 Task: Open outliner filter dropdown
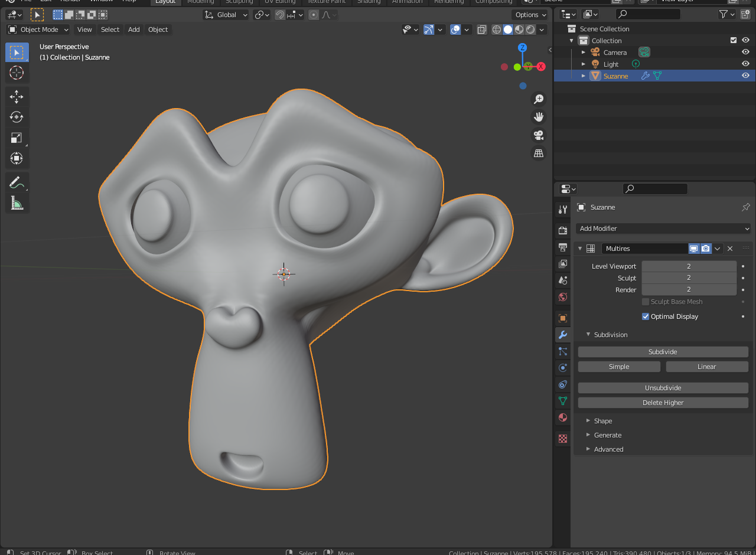pyautogui.click(x=727, y=14)
